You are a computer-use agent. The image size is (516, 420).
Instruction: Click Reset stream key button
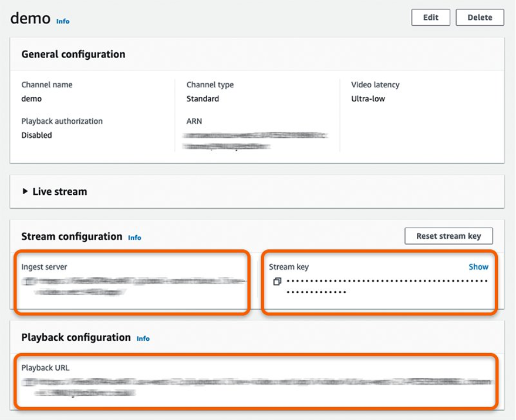tap(448, 236)
